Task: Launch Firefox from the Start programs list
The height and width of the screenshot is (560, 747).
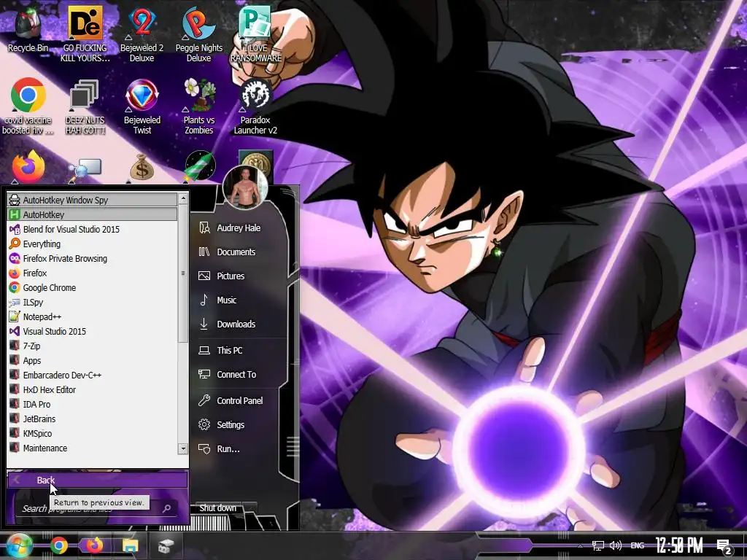Action: coord(93,273)
